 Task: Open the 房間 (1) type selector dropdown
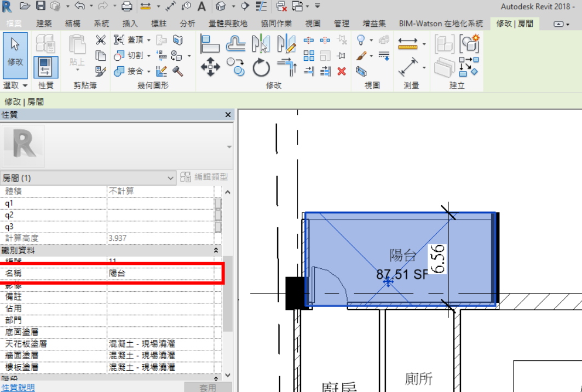pyautogui.click(x=171, y=178)
